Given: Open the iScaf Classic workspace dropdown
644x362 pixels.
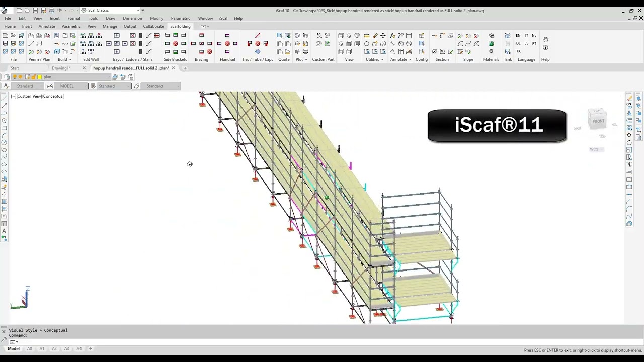Looking at the screenshot, I should (x=110, y=10).
